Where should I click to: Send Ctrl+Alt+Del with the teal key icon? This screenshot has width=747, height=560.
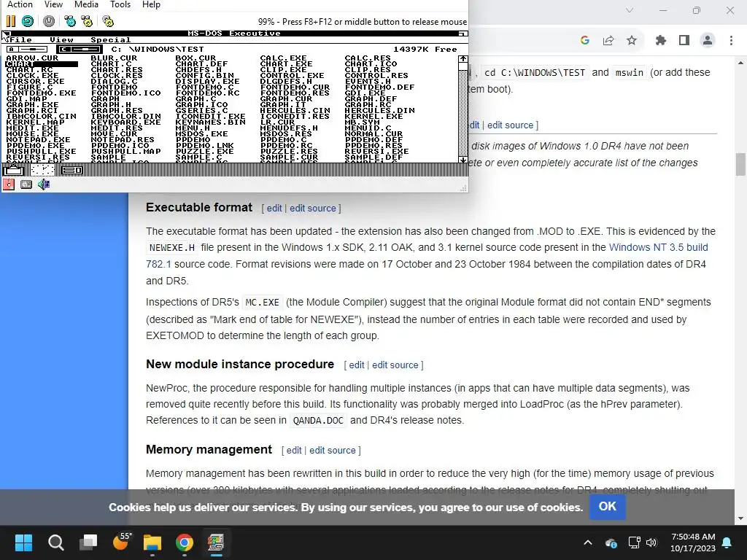pyautogui.click(x=69, y=21)
